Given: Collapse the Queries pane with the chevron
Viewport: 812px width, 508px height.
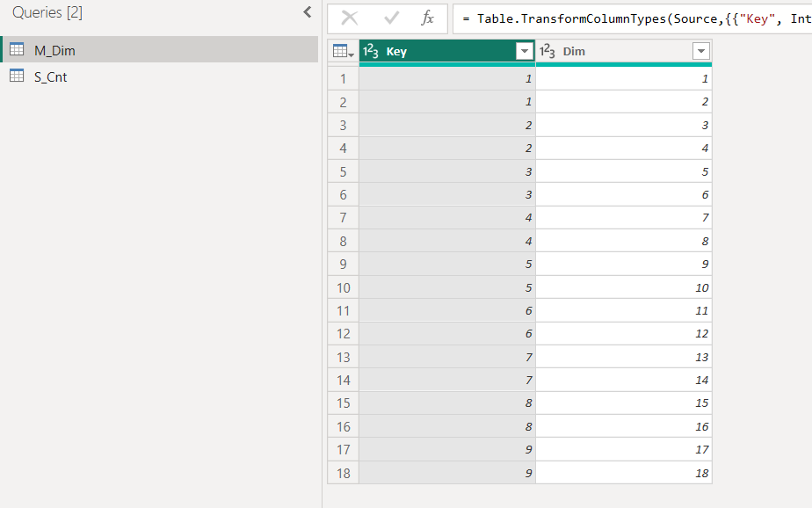Looking at the screenshot, I should [308, 12].
